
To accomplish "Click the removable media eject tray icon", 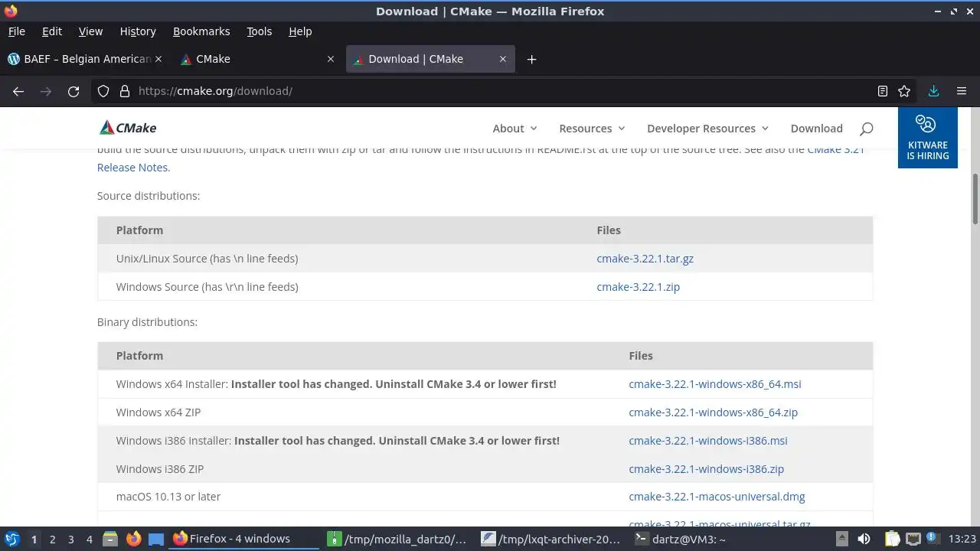I will point(841,539).
